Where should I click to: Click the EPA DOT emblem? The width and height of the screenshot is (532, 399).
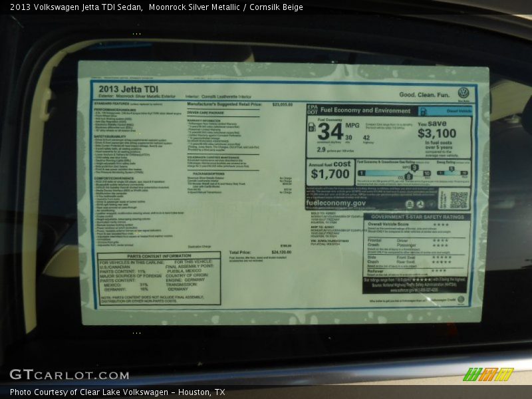point(312,110)
